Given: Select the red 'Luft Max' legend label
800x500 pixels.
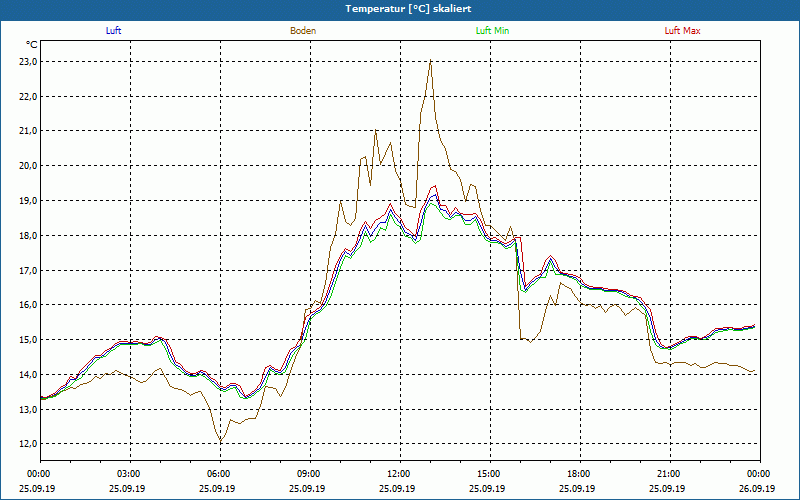Looking at the screenshot, I should (x=682, y=31).
